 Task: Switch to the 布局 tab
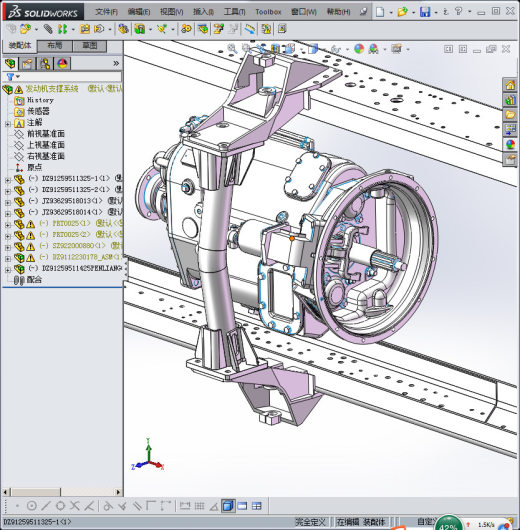[55, 46]
